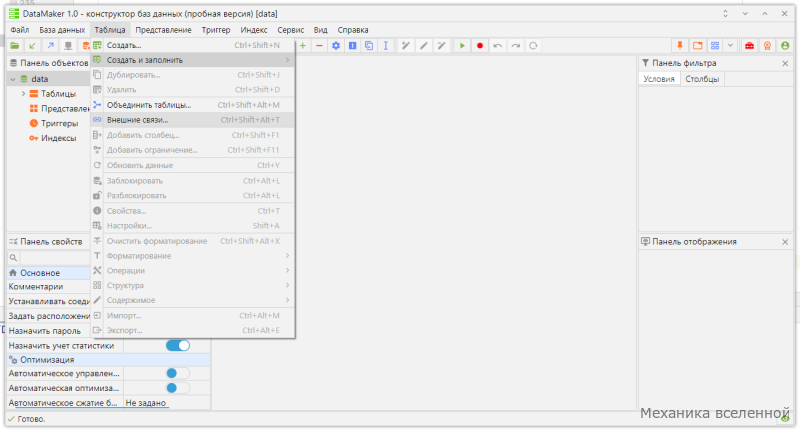Close the Панель фильтра panel
Screen dimensions: 800x431
tap(785, 63)
